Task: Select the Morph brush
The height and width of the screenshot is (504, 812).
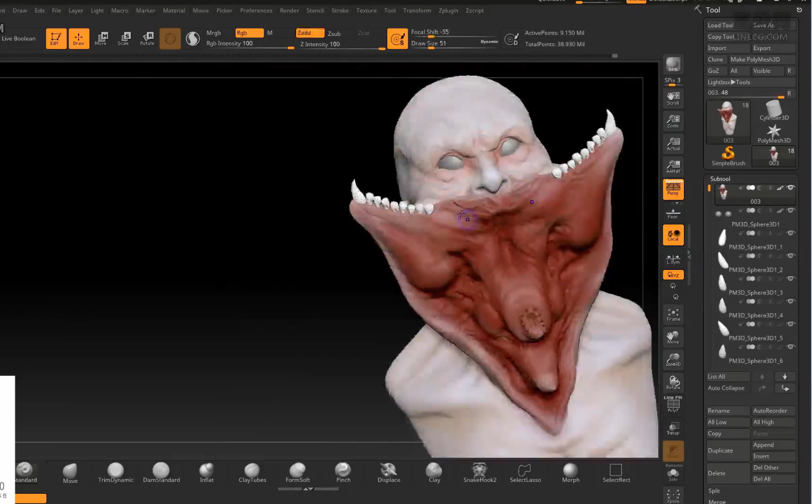Action: (571, 473)
